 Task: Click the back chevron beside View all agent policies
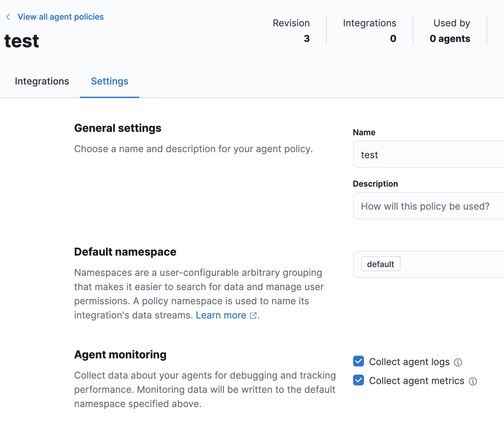tap(8, 17)
